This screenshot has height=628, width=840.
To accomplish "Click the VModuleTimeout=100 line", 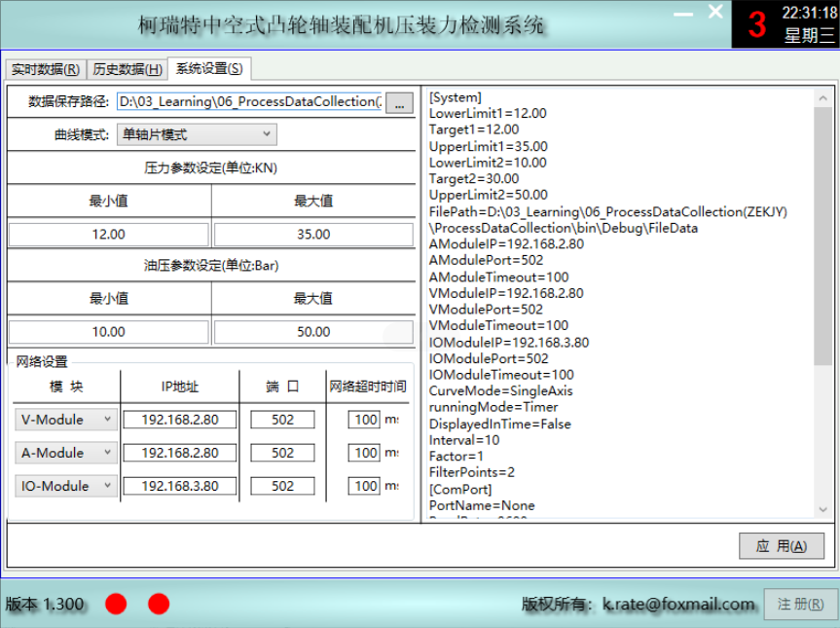I will click(x=498, y=325).
